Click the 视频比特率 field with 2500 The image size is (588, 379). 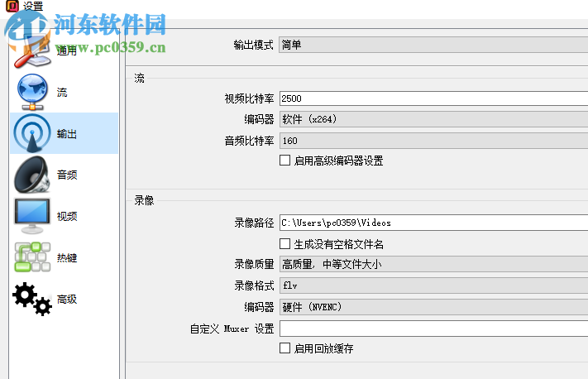pos(434,98)
